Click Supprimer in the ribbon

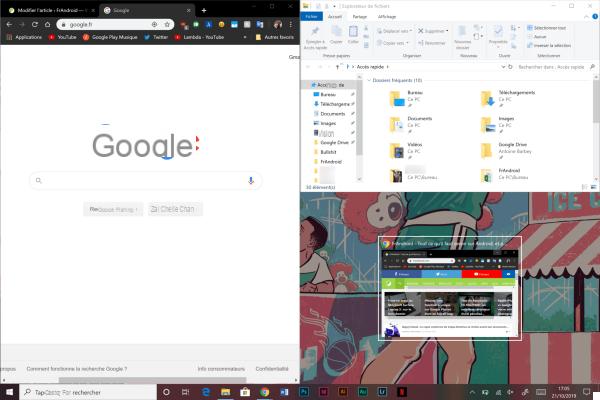click(433, 31)
